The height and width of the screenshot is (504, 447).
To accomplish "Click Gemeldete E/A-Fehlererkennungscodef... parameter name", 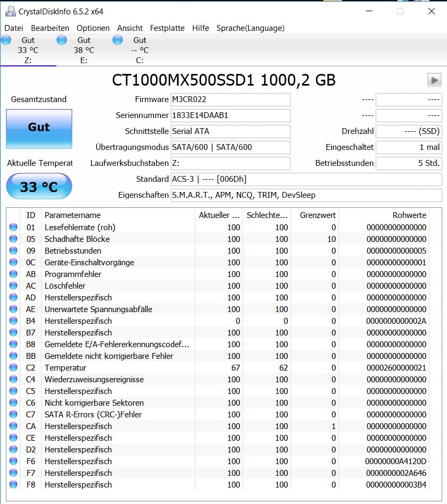I will pyautogui.click(x=117, y=345).
